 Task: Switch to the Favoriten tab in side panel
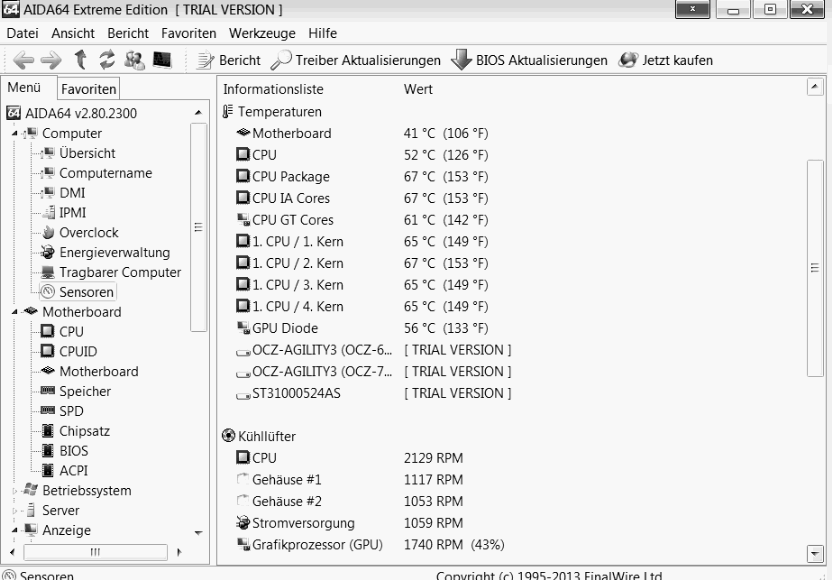click(89, 89)
